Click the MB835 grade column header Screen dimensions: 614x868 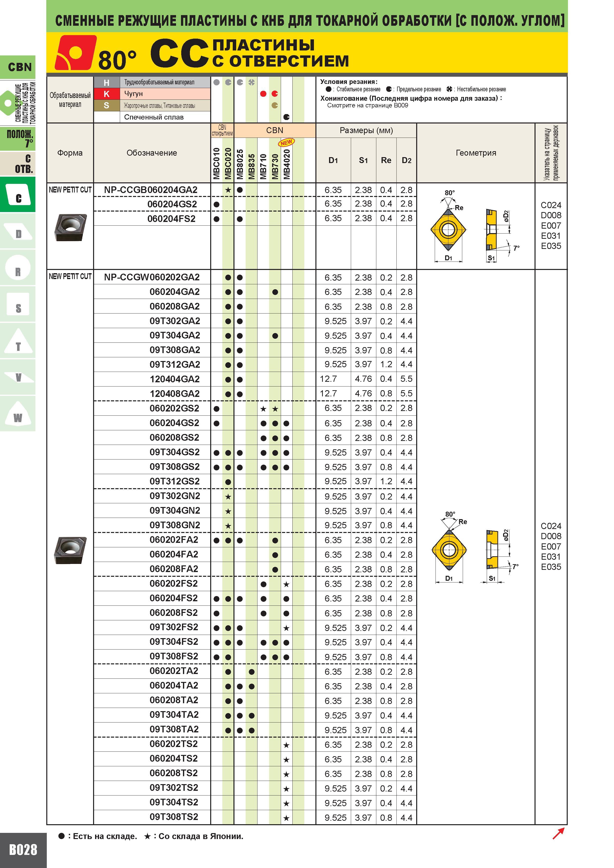coord(252,166)
